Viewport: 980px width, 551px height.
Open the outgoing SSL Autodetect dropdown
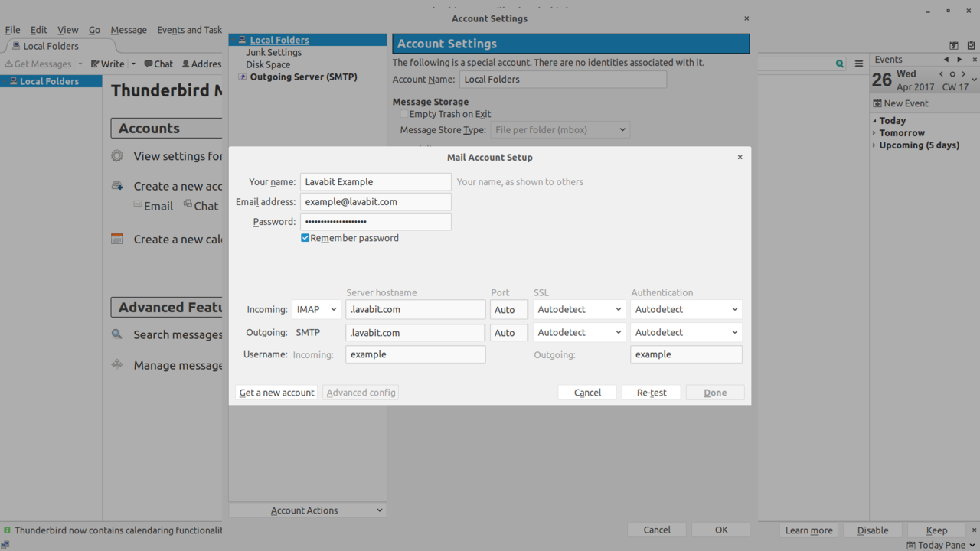coord(579,332)
